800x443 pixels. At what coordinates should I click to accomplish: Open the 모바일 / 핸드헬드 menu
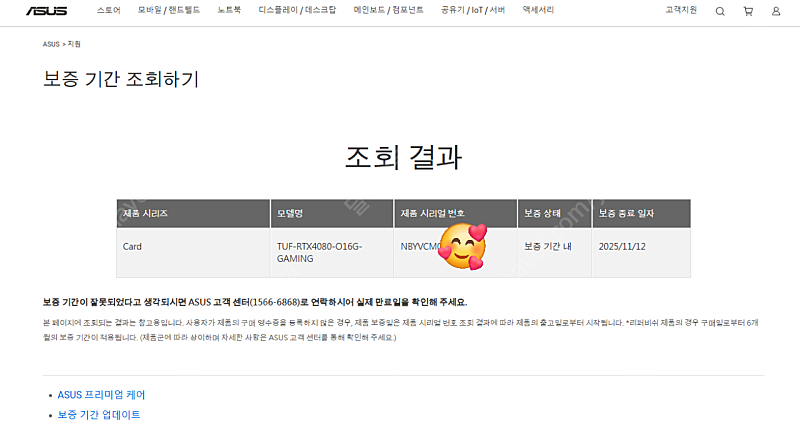click(169, 10)
